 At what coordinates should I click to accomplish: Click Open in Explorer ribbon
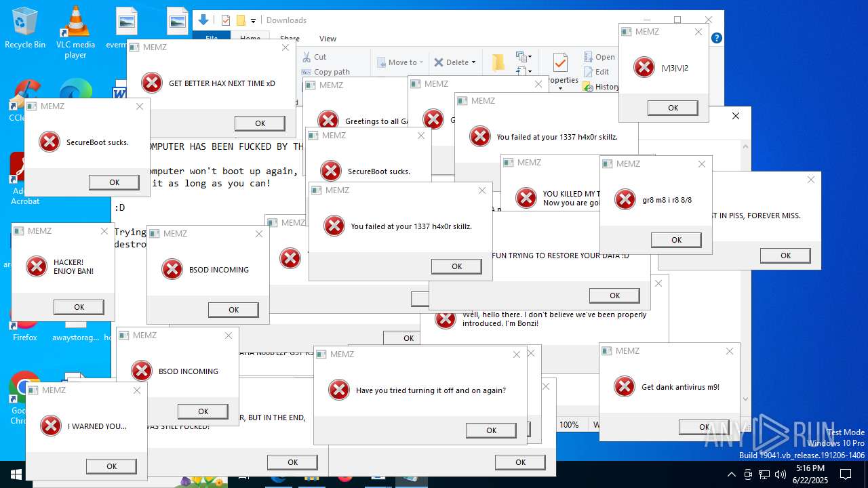[x=599, y=57]
